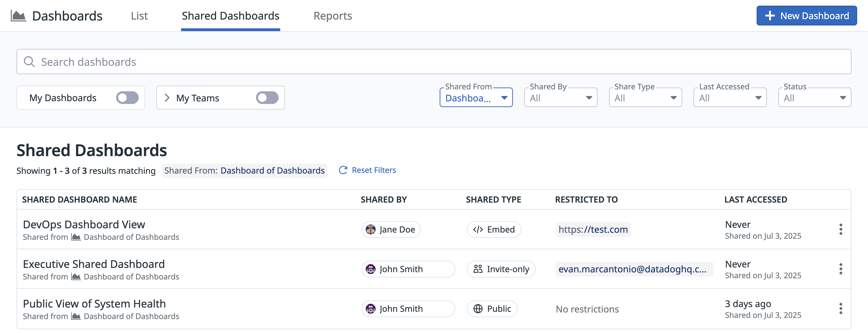The height and width of the screenshot is (333, 868).
Task: Click the Embed code brackets icon
Action: tap(478, 229)
